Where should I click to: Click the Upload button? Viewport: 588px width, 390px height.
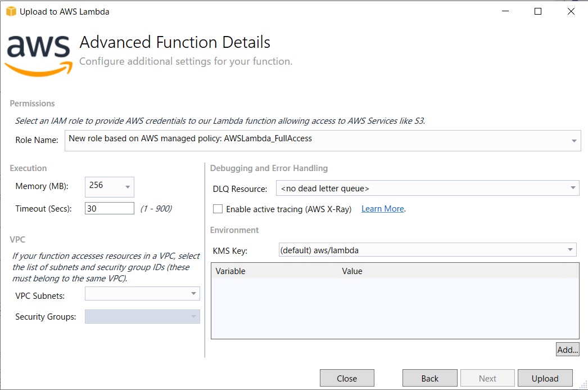tap(545, 378)
